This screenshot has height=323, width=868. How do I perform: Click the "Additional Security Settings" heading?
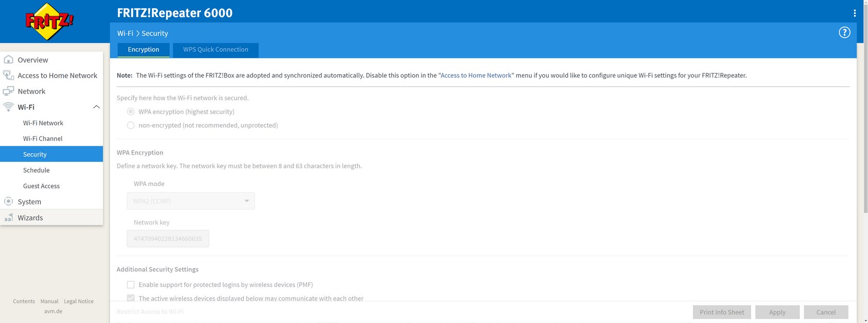point(158,269)
